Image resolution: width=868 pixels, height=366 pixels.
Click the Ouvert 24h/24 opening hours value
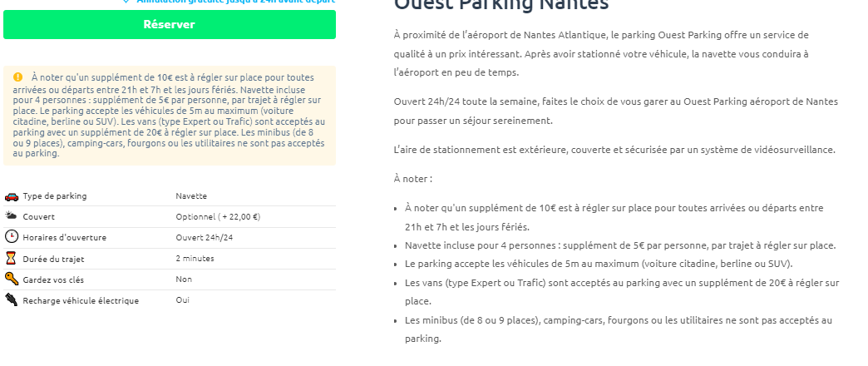(x=204, y=238)
